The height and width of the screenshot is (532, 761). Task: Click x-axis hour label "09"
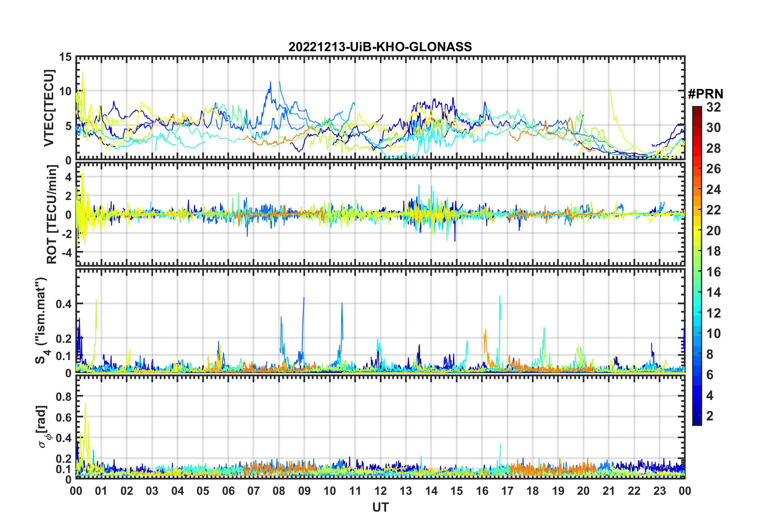click(x=304, y=491)
